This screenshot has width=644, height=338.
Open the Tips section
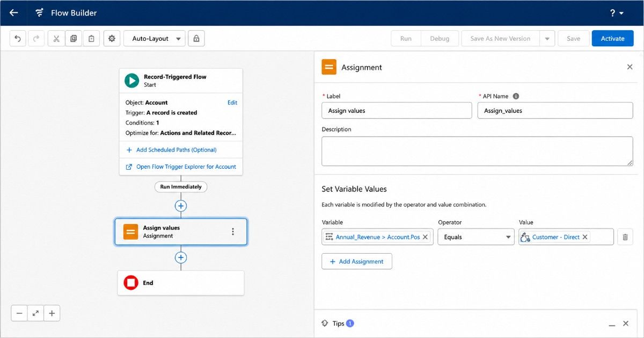click(337, 323)
